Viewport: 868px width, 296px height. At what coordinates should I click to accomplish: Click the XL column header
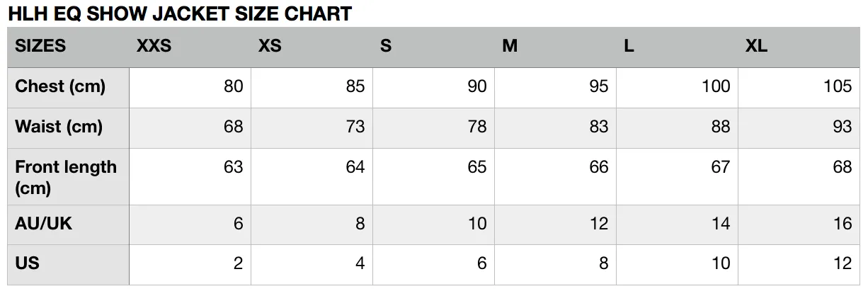coord(756,46)
